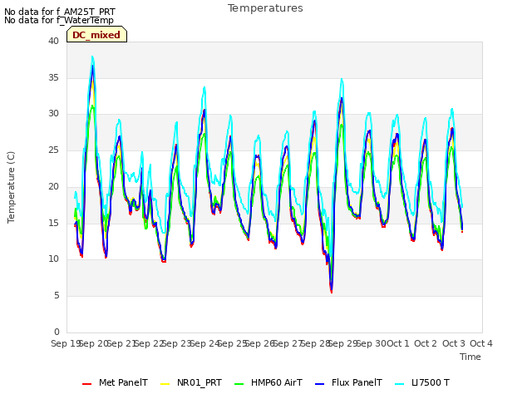This screenshot has height=399, width=532.
Task: Click the 30 y-axis tick label
Action: (x=53, y=114)
